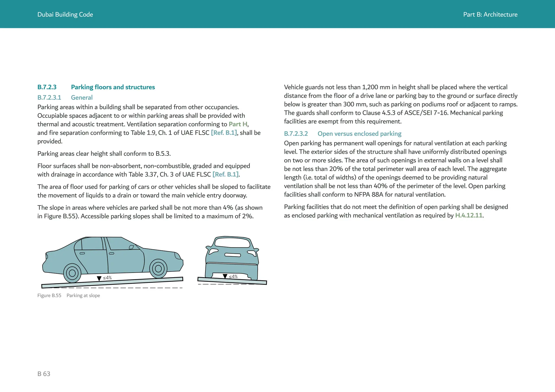Click the Figure B.55 Parking at slope caption

(69, 296)
